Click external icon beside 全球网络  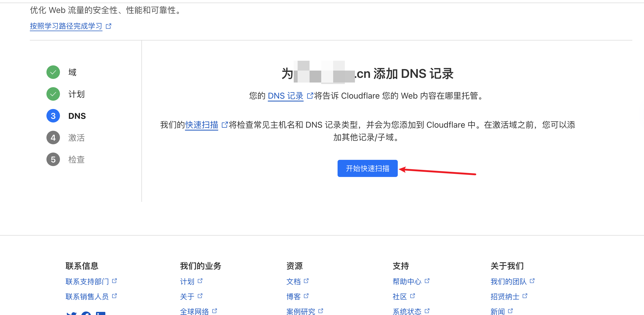point(215,311)
